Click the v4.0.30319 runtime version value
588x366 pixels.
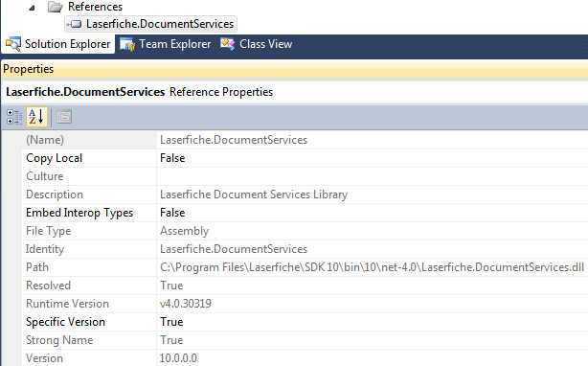point(186,304)
